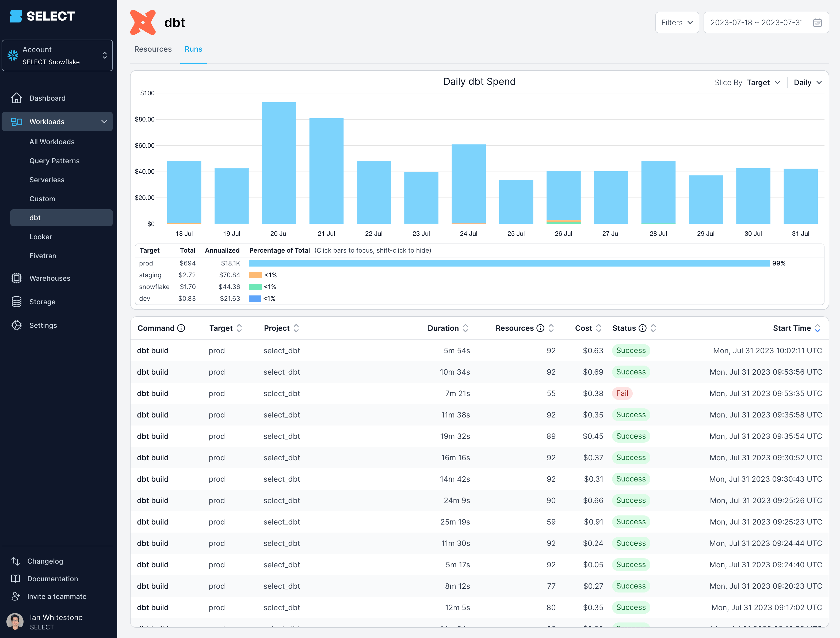840x638 pixels.
Task: Open the Fivetran workloads page
Action: 43,256
